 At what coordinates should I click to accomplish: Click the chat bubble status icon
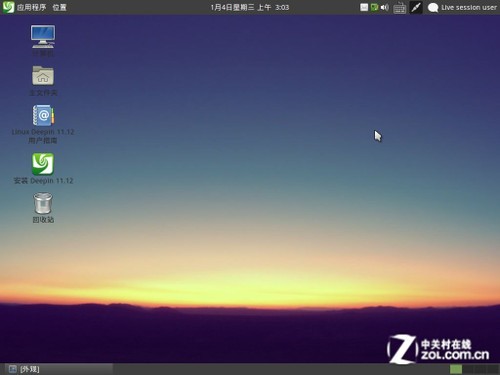tap(433, 8)
